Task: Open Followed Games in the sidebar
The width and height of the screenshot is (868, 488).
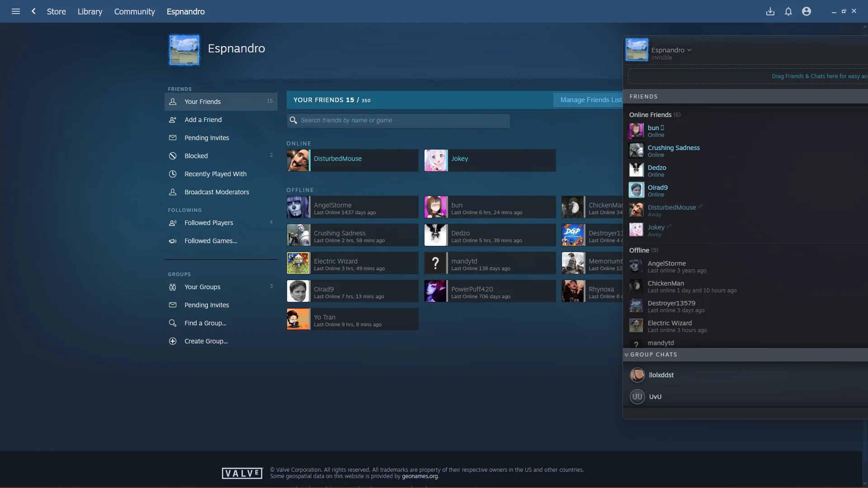Action: 211,240
